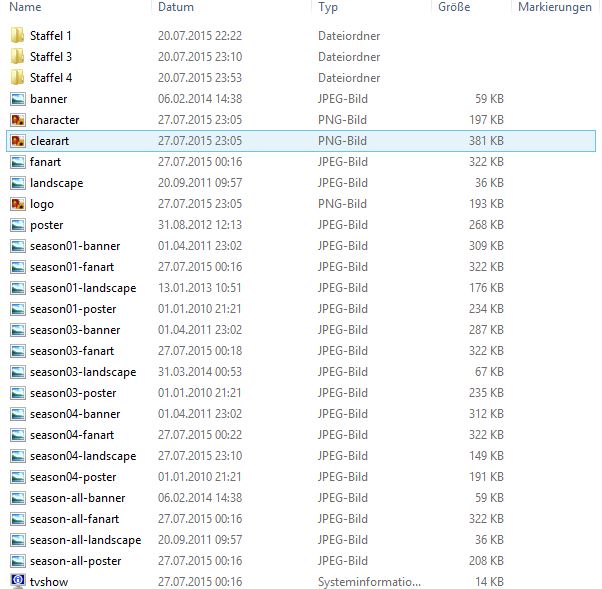The width and height of the screenshot is (602, 589).
Task: Click the file name 'fanart'
Action: coord(45,162)
